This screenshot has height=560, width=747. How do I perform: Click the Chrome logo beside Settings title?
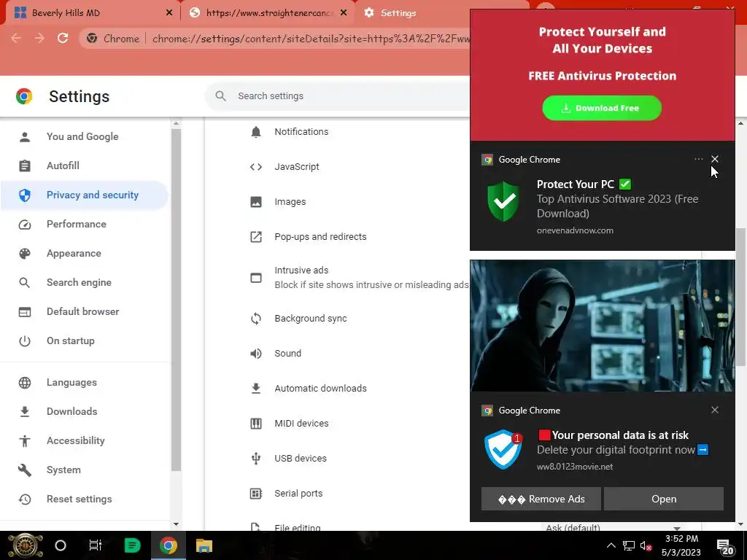[24, 96]
